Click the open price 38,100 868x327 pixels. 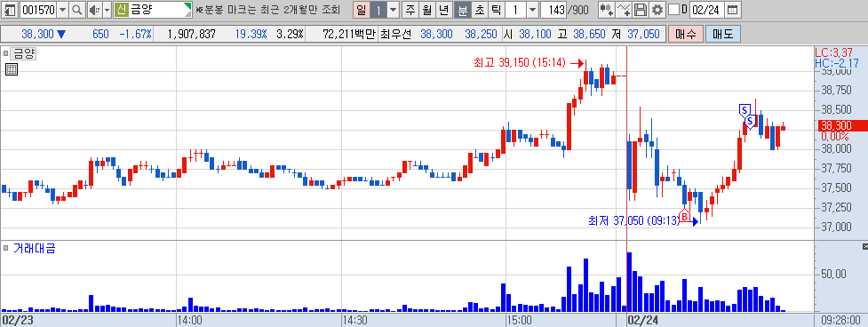tap(535, 35)
